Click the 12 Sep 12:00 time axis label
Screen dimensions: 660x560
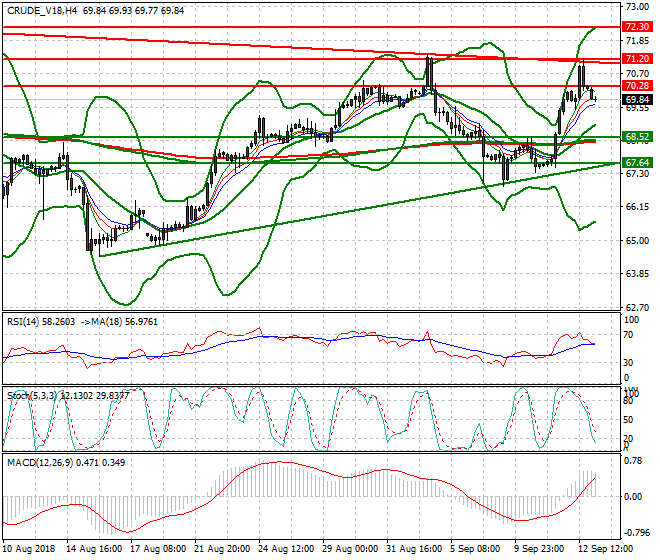tap(605, 549)
